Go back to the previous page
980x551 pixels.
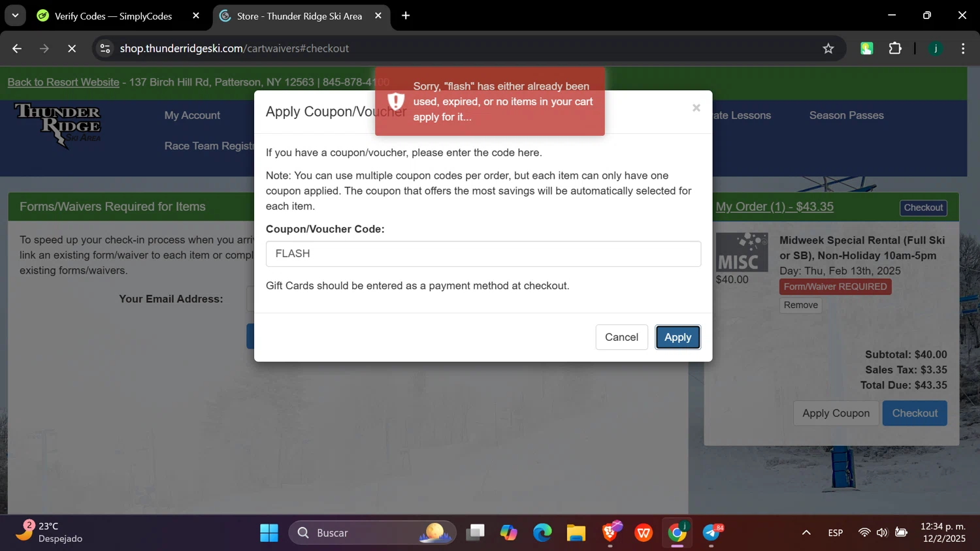point(17,48)
